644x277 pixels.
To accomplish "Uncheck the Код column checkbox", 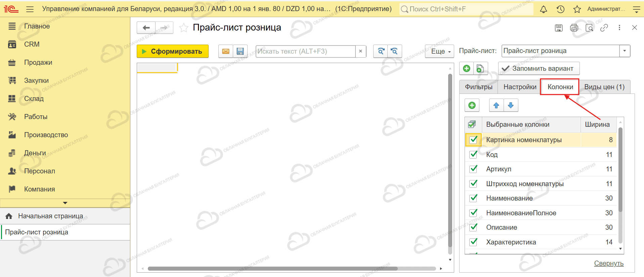I will (473, 154).
